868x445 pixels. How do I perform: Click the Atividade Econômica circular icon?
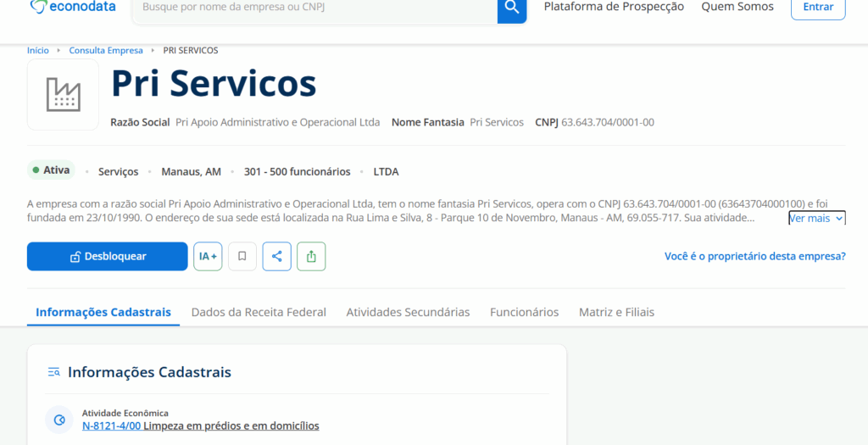(59, 420)
